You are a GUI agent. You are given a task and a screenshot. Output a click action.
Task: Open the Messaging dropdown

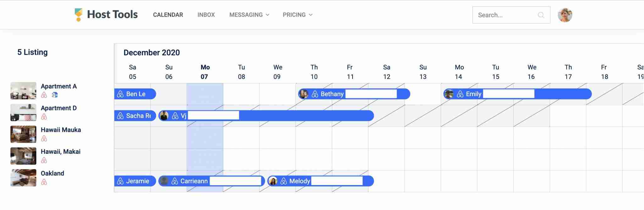[249, 14]
